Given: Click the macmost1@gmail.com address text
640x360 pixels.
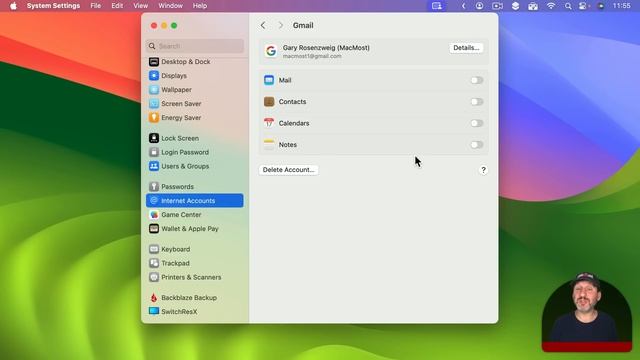Looking at the screenshot, I should pyautogui.click(x=312, y=56).
